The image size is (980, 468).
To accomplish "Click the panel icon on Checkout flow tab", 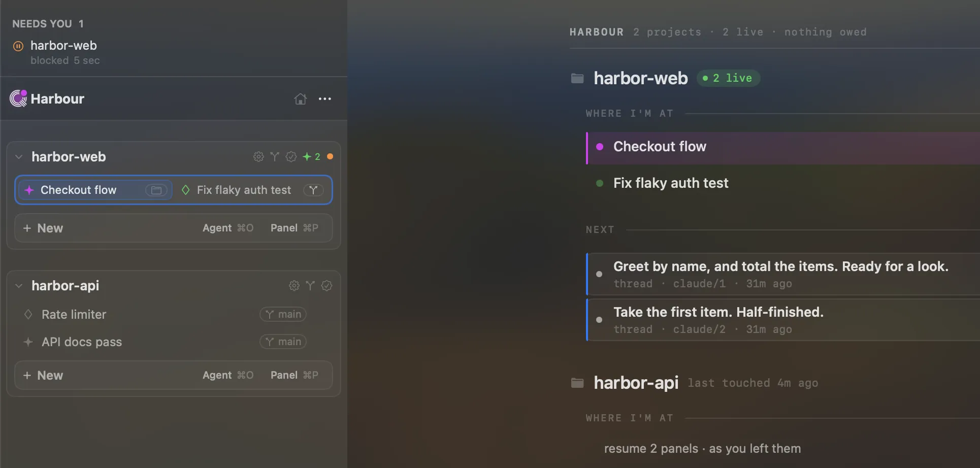I will click(156, 190).
